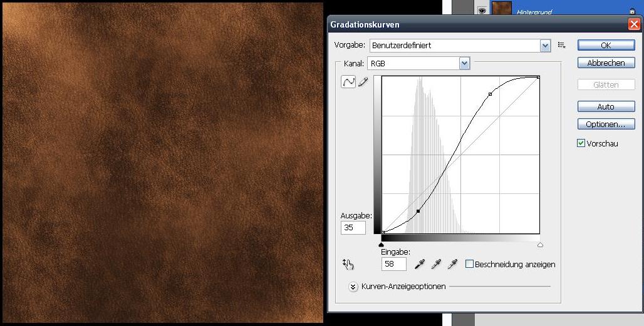Viewport: 644px width, 326px height.
Task: Open the Kanal RGB channel dropdown
Action: (x=418, y=64)
